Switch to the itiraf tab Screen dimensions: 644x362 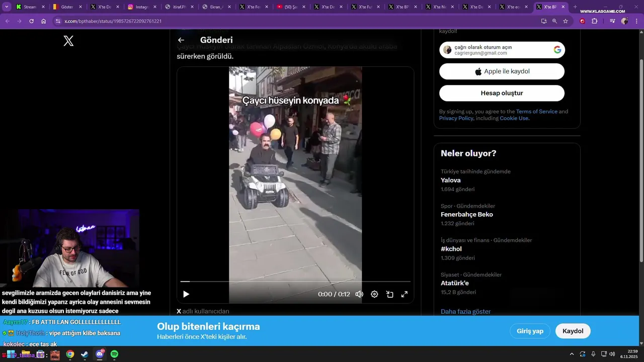point(179,7)
